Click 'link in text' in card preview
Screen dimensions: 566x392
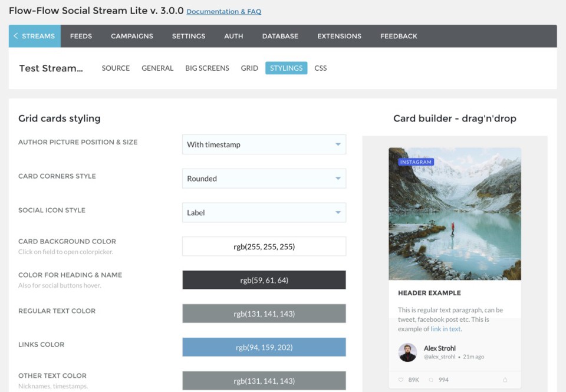click(x=446, y=329)
